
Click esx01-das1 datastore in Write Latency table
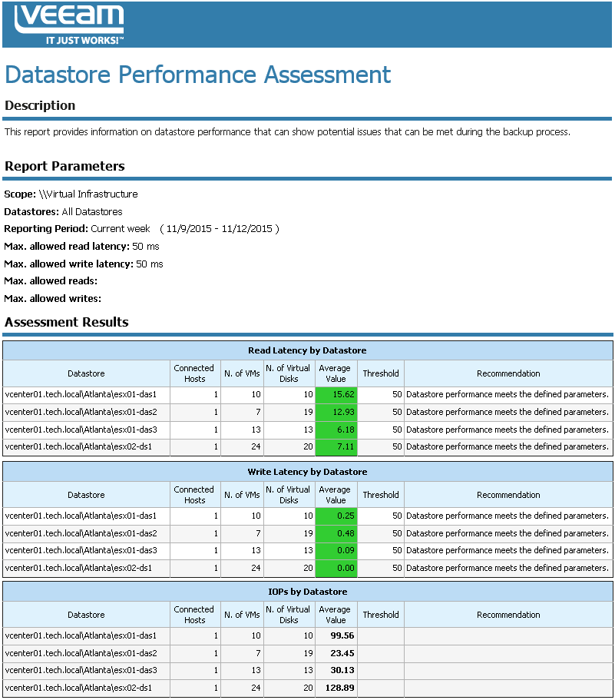pos(81,516)
